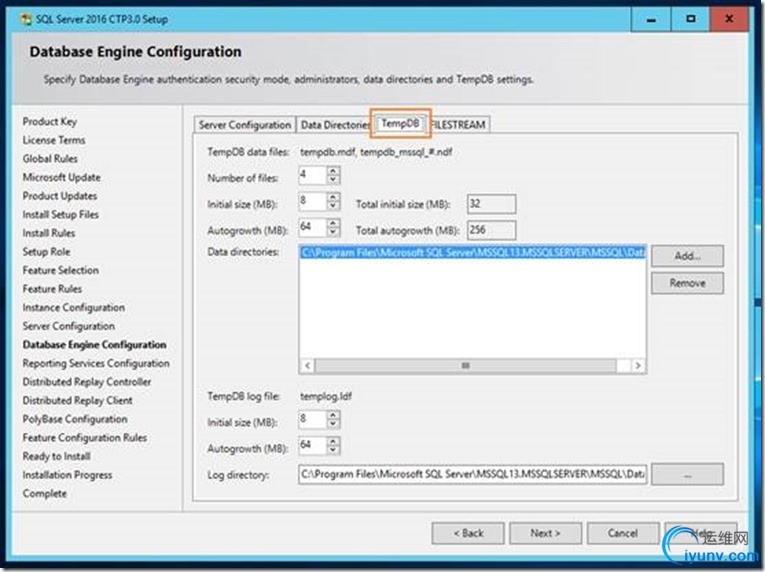The height and width of the screenshot is (572, 765).
Task: Increase log Autogrowth (MB) spinner up
Action: pos(333,441)
